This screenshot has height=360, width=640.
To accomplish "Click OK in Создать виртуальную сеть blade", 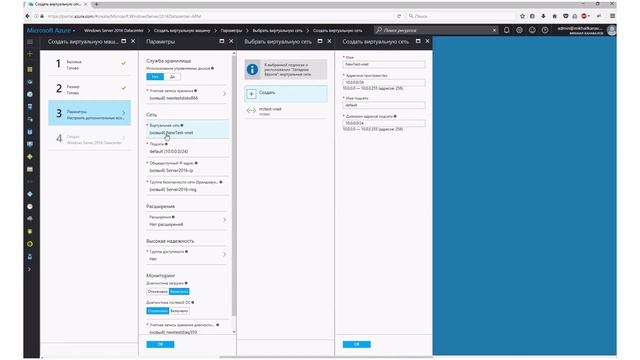I will (x=357, y=344).
